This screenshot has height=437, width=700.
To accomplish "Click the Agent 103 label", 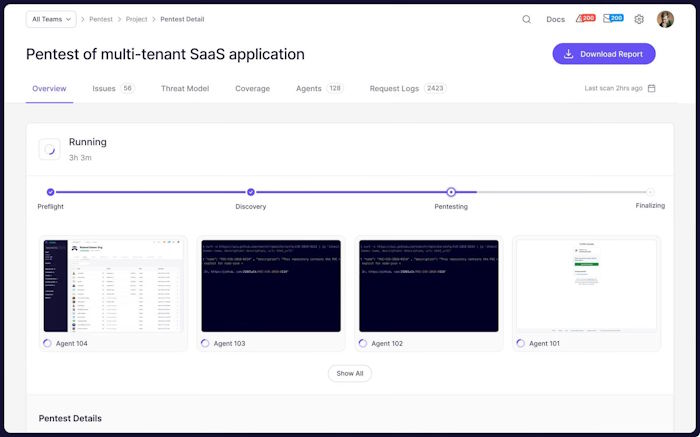I will click(x=229, y=343).
